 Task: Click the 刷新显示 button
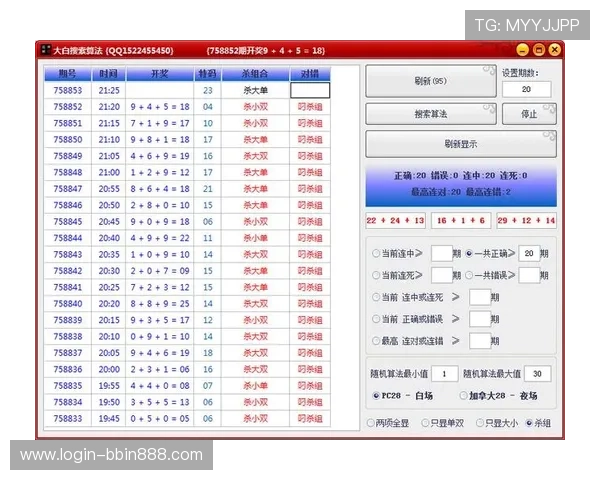[461, 144]
